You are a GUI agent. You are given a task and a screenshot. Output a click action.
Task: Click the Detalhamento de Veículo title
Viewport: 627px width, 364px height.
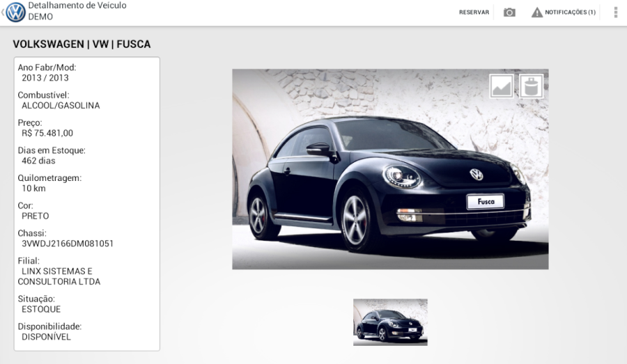(77, 6)
